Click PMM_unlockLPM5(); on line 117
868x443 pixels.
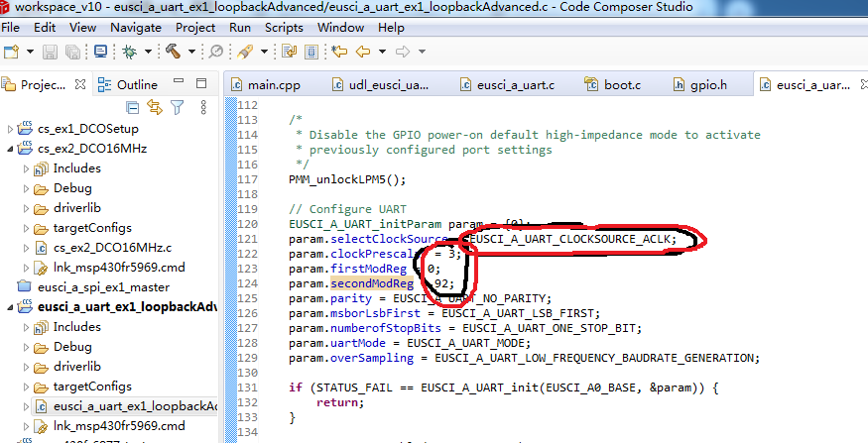(x=347, y=179)
